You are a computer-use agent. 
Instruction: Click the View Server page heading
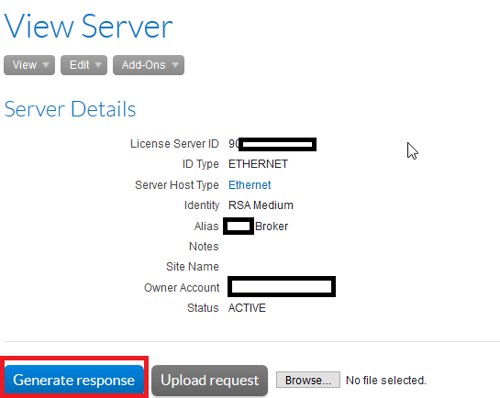click(88, 26)
